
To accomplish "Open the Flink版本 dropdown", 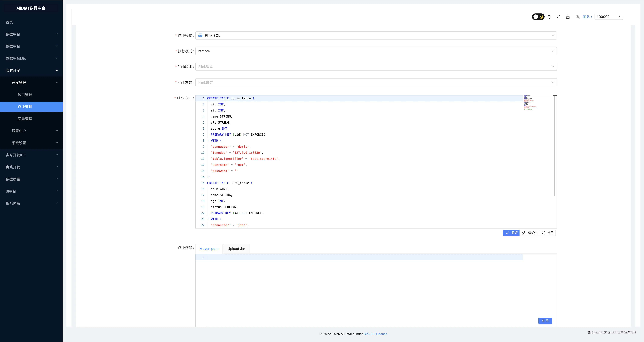I will click(376, 67).
